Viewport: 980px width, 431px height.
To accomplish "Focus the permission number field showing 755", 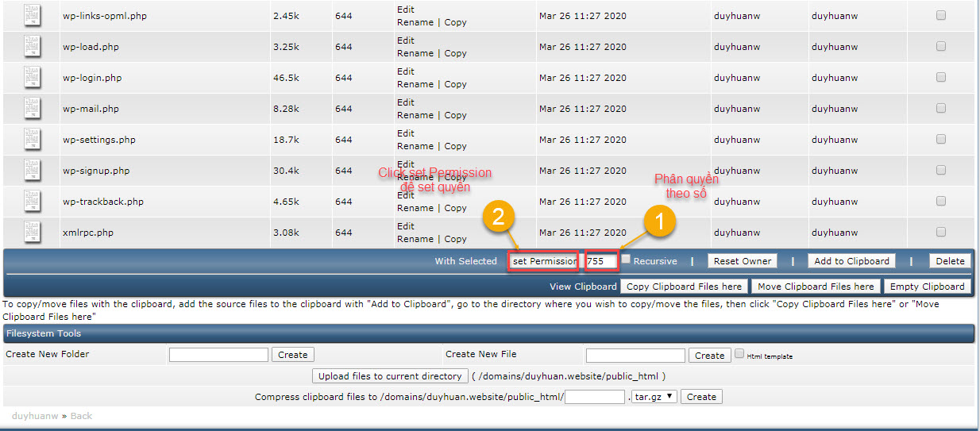I will 601,261.
